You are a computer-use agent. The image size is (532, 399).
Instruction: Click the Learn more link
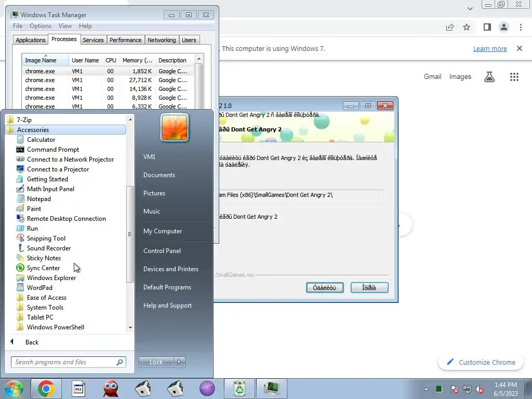pyautogui.click(x=489, y=48)
